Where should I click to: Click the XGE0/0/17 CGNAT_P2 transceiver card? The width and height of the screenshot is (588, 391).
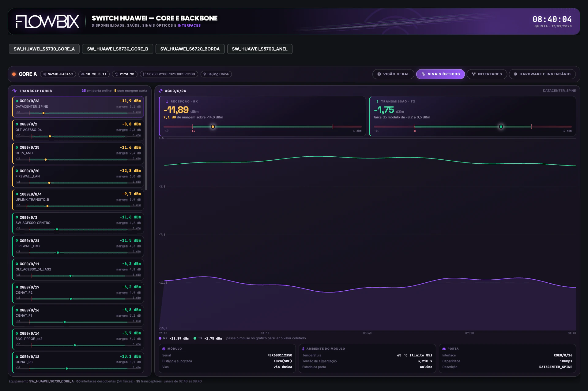[78, 292]
